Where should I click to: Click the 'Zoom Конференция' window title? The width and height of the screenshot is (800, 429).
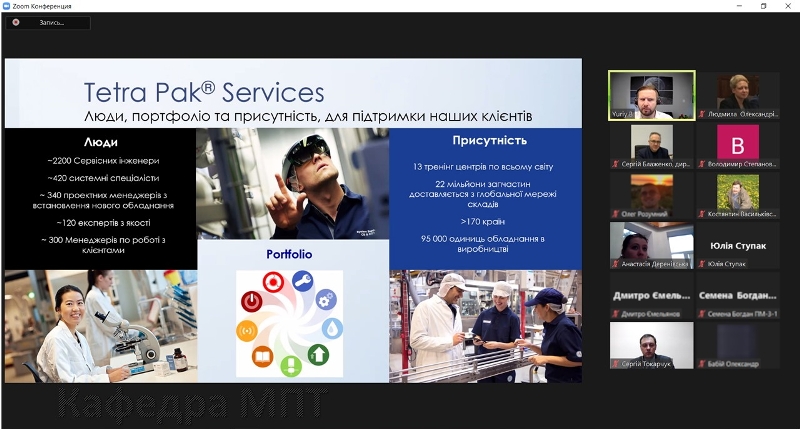click(x=42, y=6)
